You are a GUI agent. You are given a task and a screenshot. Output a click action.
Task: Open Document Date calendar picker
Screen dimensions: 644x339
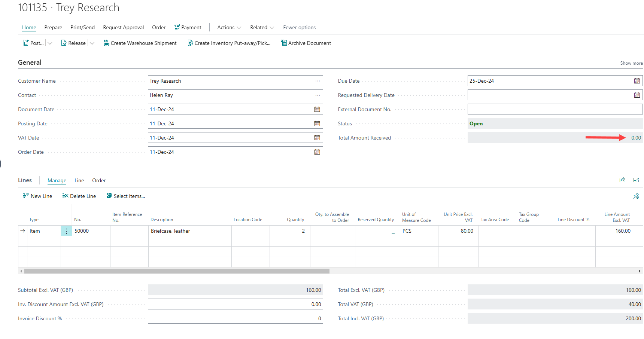(x=317, y=109)
